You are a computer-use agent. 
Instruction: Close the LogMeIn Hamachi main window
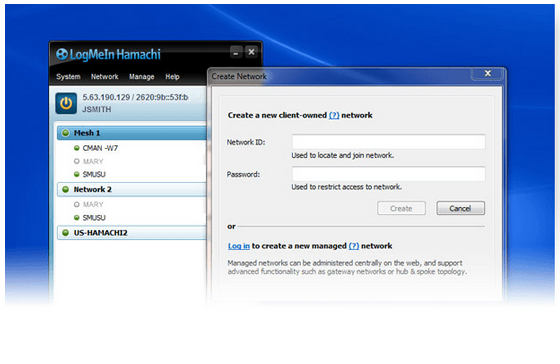click(251, 52)
